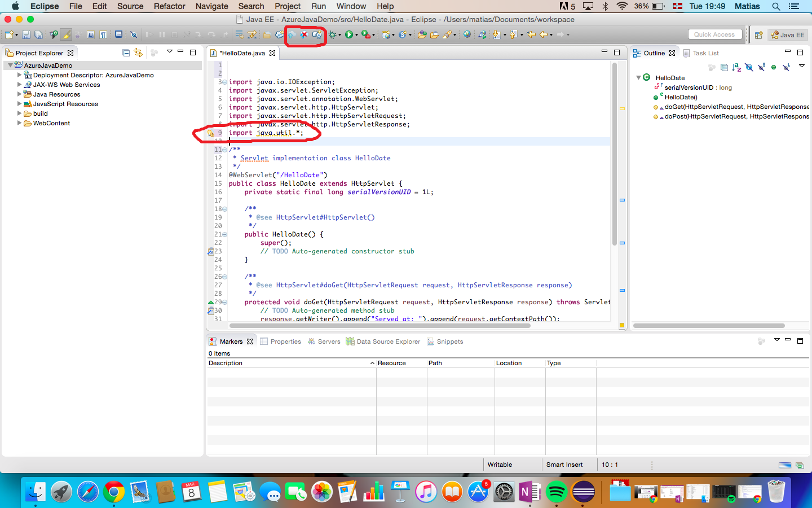Screen dimensions: 812x508
Task: Expand JavaScript Resources tree node
Action: (x=19, y=103)
